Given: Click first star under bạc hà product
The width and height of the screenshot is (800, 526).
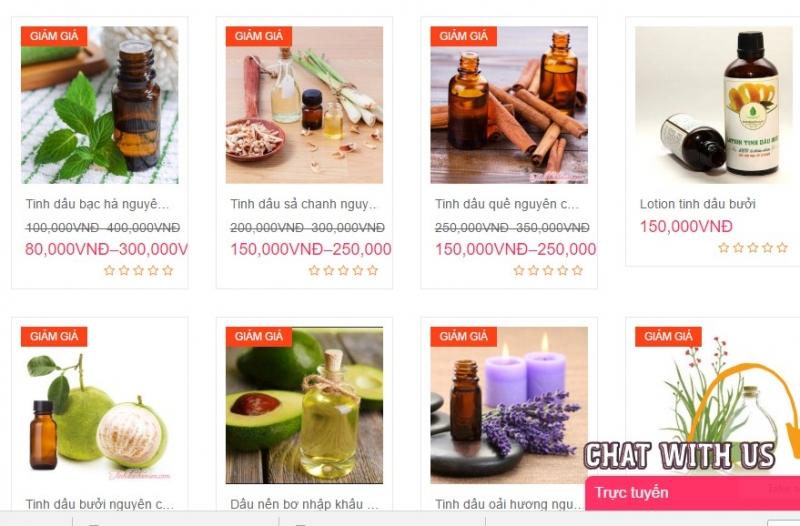Looking at the screenshot, I should (x=109, y=270).
